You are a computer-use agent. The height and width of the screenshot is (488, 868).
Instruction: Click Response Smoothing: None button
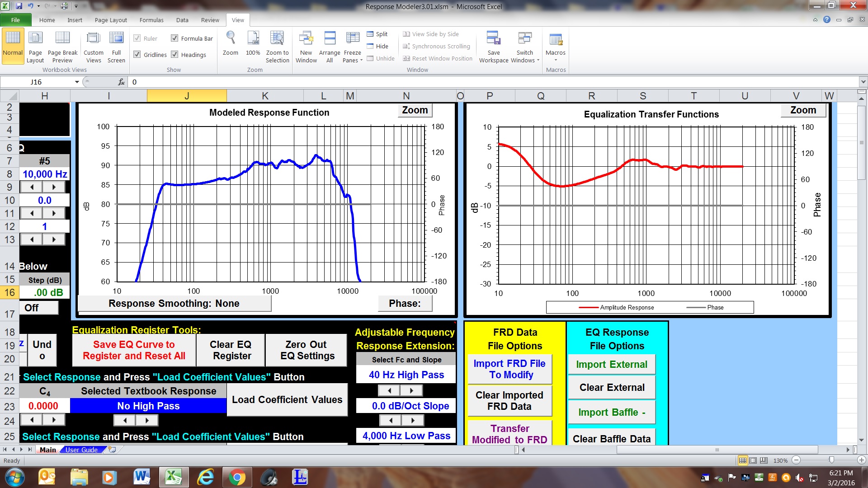pyautogui.click(x=175, y=303)
